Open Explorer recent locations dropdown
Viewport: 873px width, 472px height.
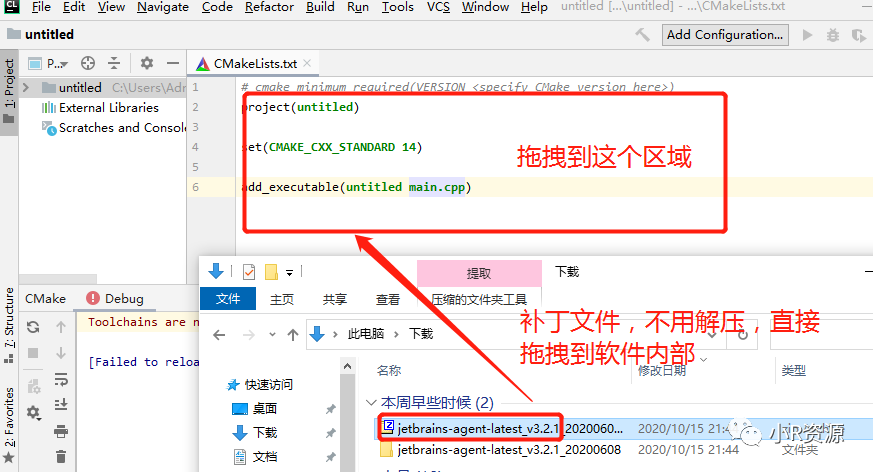click(272, 335)
